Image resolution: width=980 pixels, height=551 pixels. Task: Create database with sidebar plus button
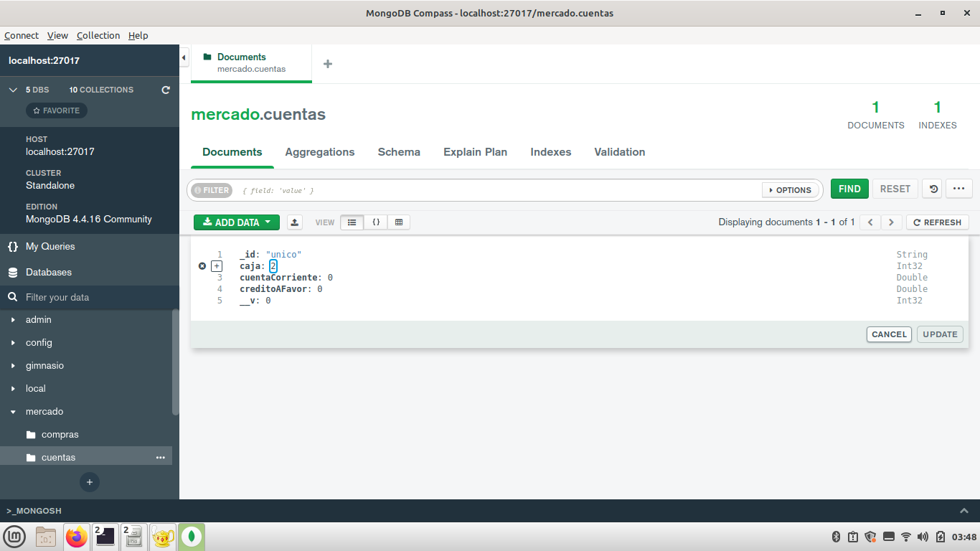pos(90,482)
